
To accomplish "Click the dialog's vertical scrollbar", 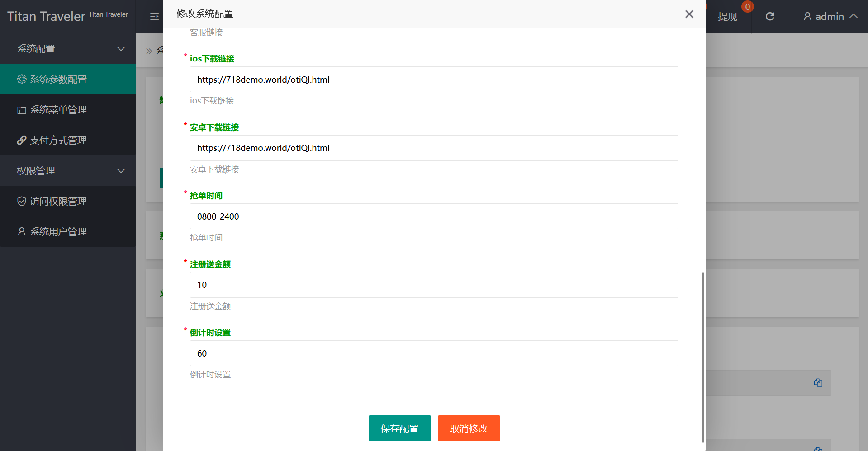I will tap(703, 357).
